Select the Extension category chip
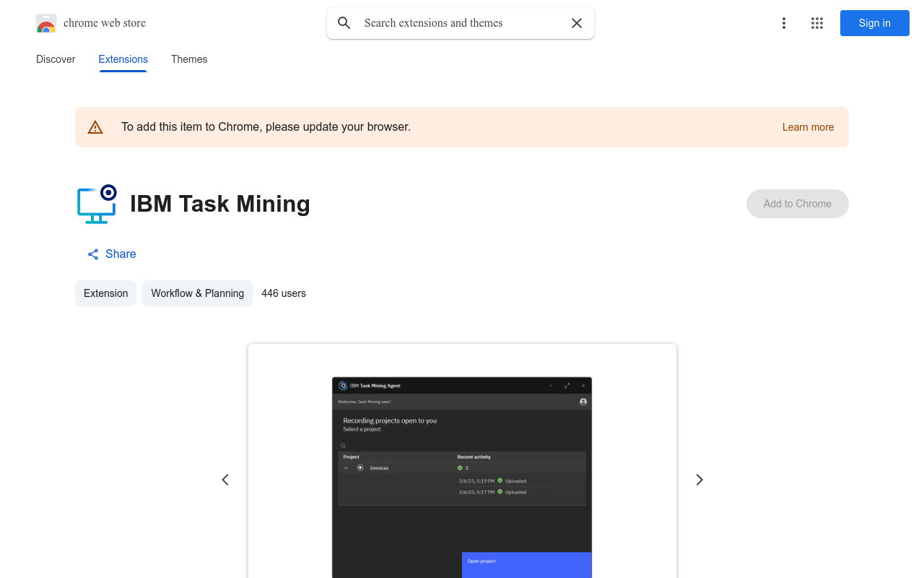The width and height of the screenshot is (924, 578). [105, 293]
